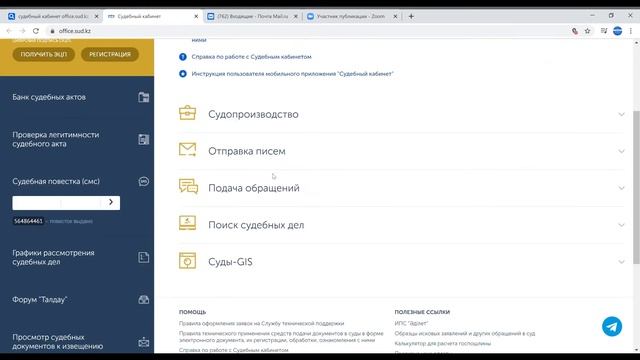Open footer link Правила технического применения средств подачи документов

281,336
